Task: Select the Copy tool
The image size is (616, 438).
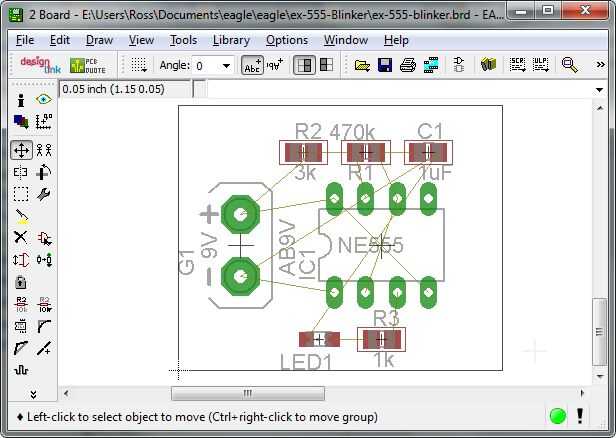Action: click(x=44, y=150)
